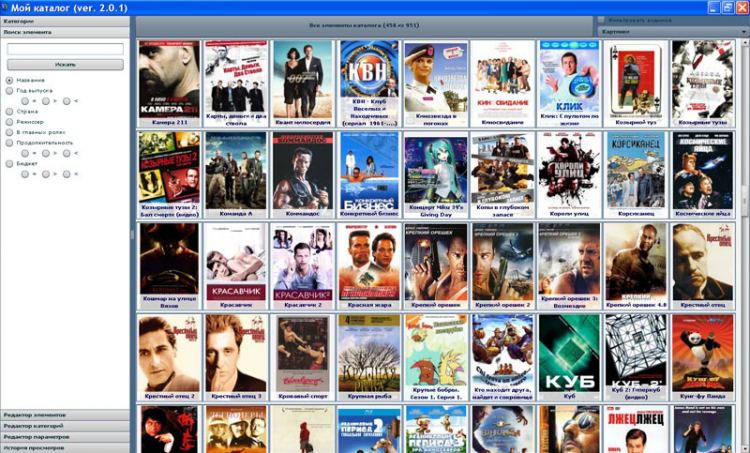Open the Концерт Miku Giving Day poster
Screen dimensions: 750x453
(x=436, y=171)
